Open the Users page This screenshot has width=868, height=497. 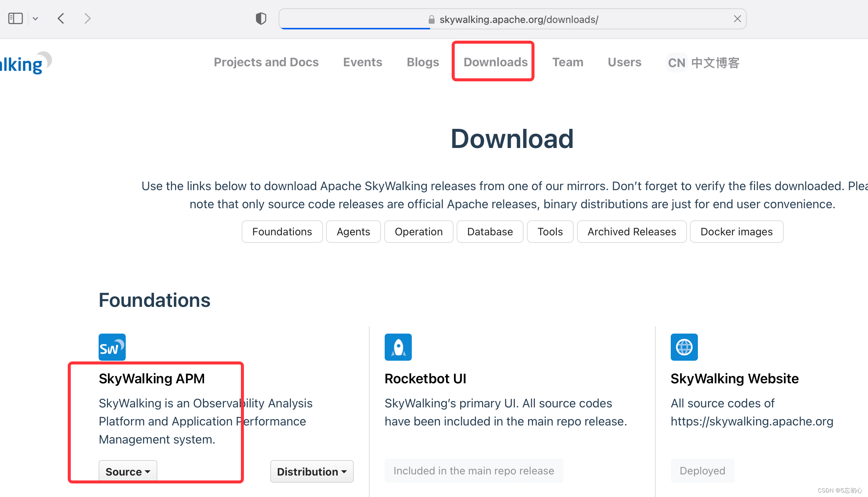(x=624, y=62)
